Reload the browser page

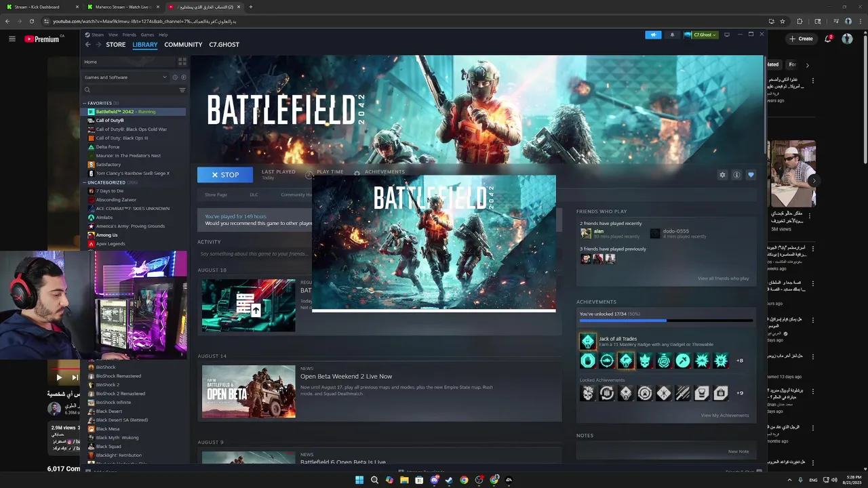(x=32, y=21)
